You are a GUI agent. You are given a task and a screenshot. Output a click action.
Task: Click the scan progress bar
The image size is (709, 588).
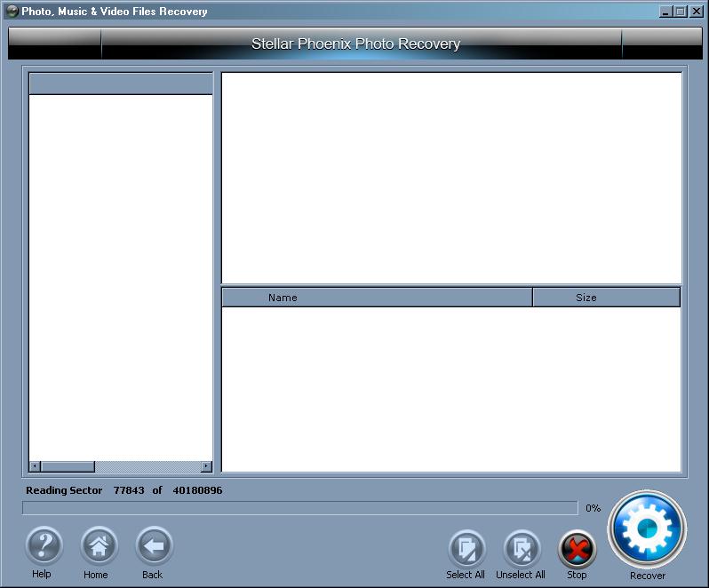[x=299, y=508]
